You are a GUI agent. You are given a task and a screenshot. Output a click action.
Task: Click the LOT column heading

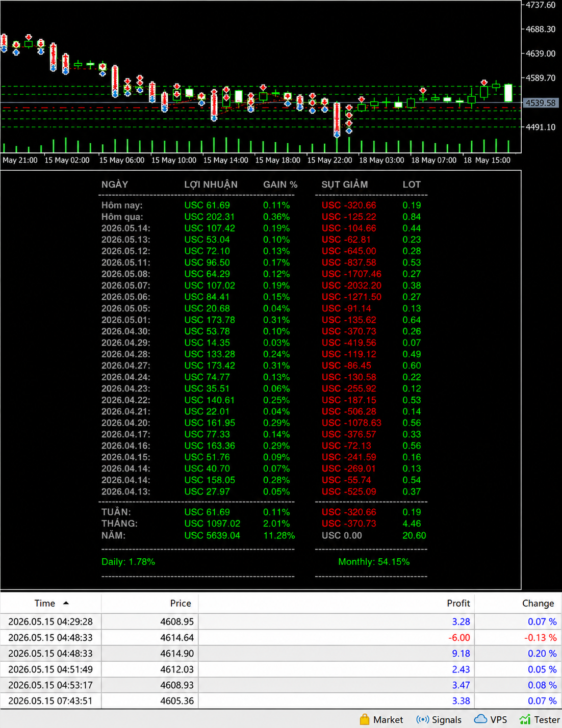[x=412, y=185]
